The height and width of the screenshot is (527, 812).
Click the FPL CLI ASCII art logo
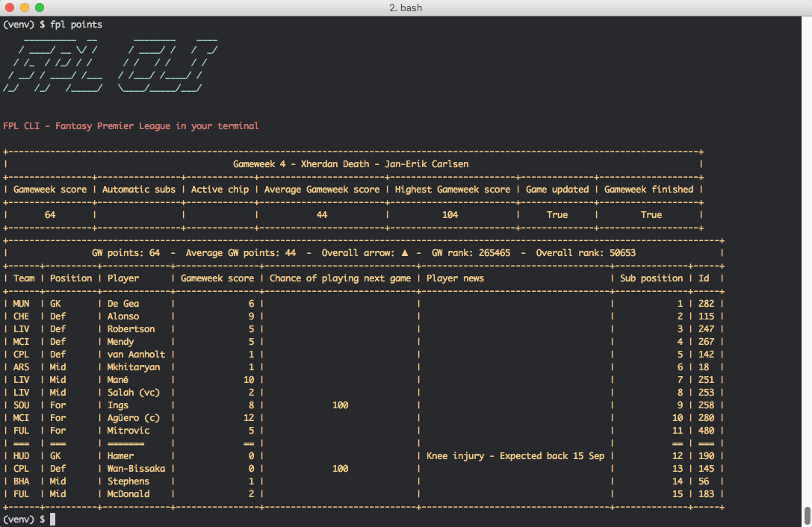pos(111,64)
